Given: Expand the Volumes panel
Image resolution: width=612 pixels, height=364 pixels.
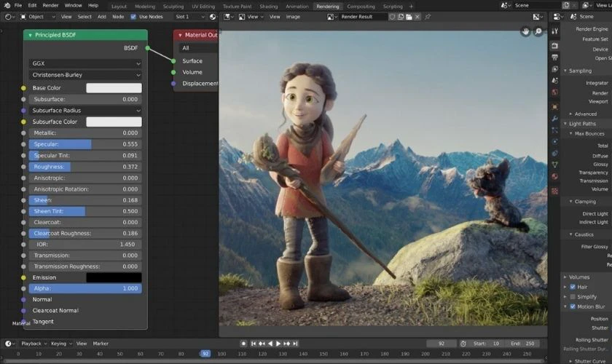Looking at the screenshot, I should click(x=565, y=277).
